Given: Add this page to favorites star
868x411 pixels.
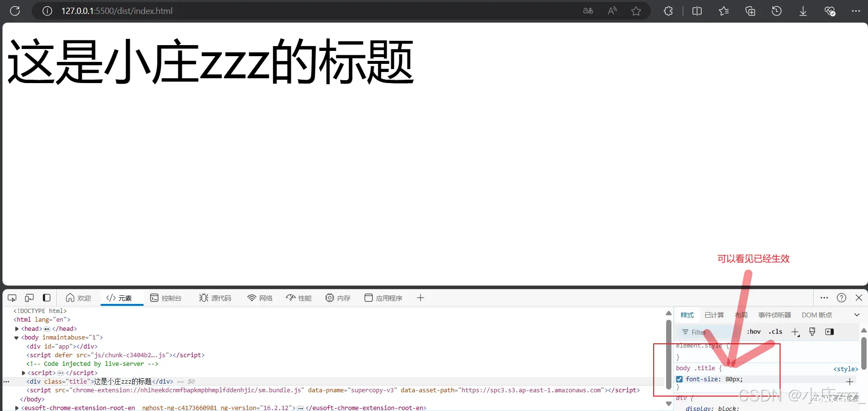Looking at the screenshot, I should [x=636, y=11].
